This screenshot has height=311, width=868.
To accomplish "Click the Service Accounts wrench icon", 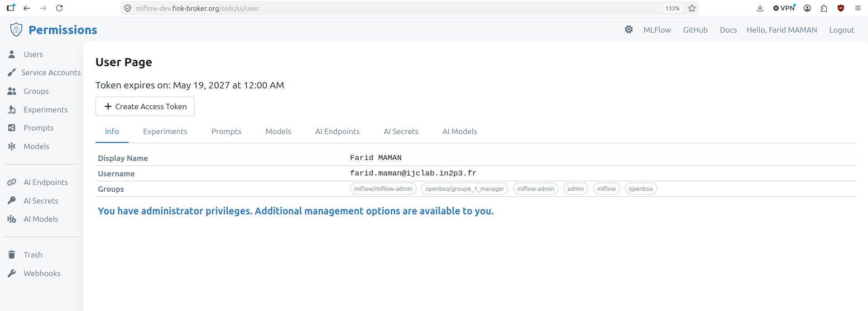I will pyautogui.click(x=12, y=72).
